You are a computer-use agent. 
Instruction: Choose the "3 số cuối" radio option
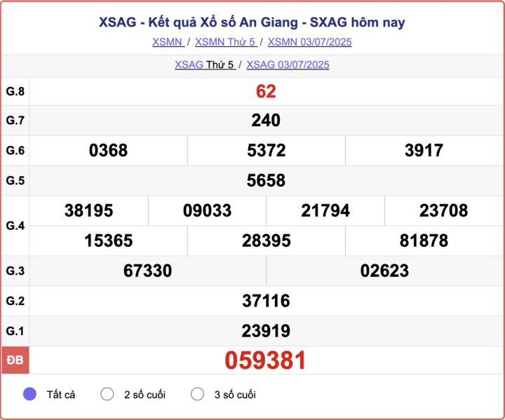tap(197, 394)
